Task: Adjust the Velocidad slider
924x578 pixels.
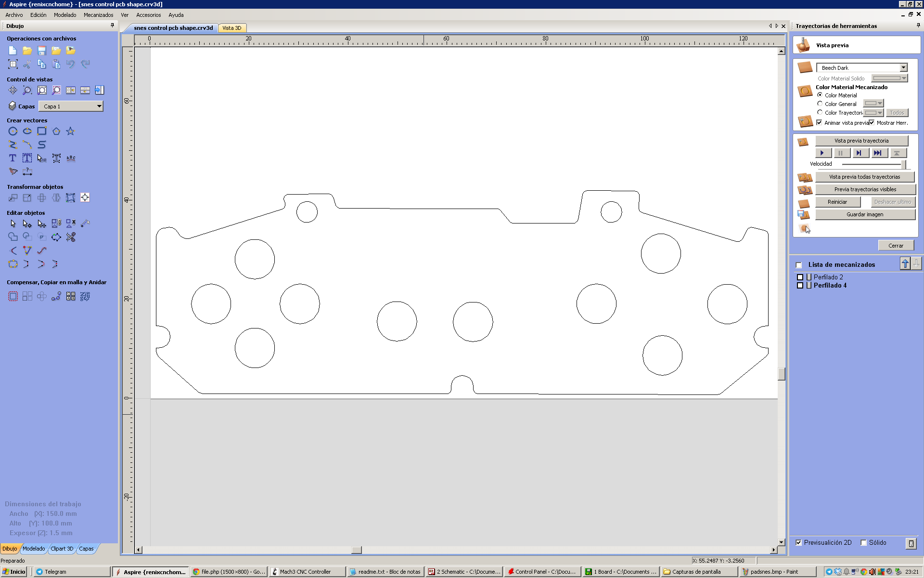Action: [903, 164]
